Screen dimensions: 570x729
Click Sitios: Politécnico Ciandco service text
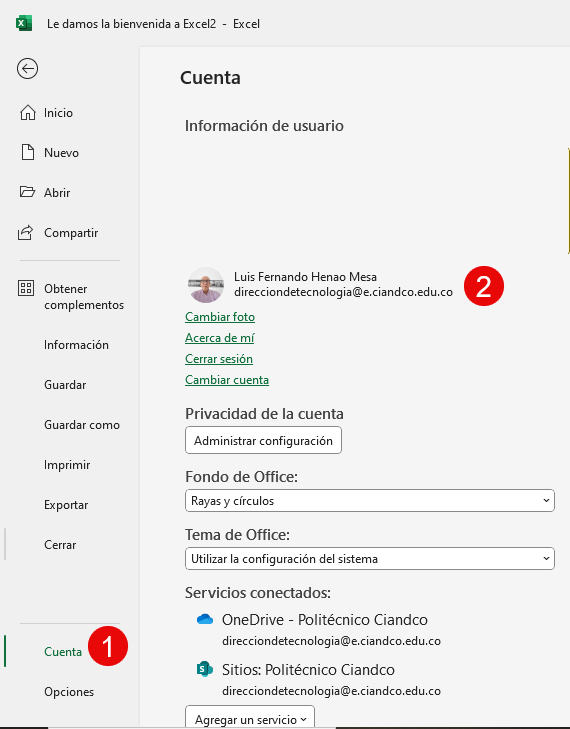click(x=308, y=669)
